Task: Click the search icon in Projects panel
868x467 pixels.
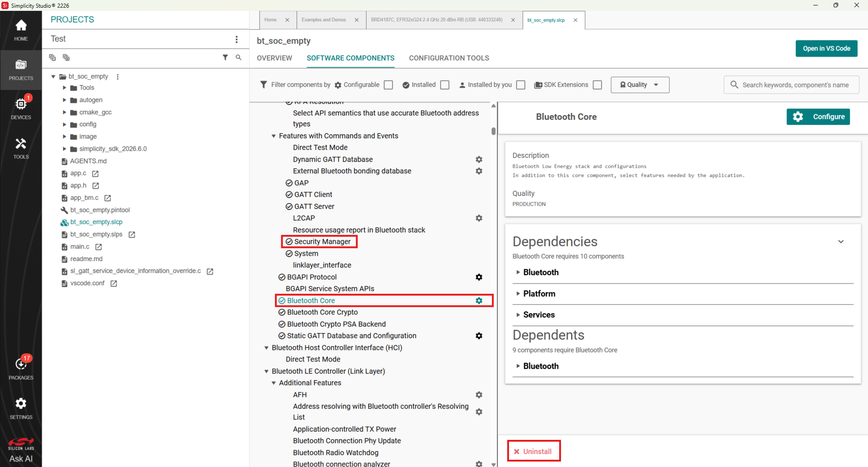Action: [x=238, y=57]
